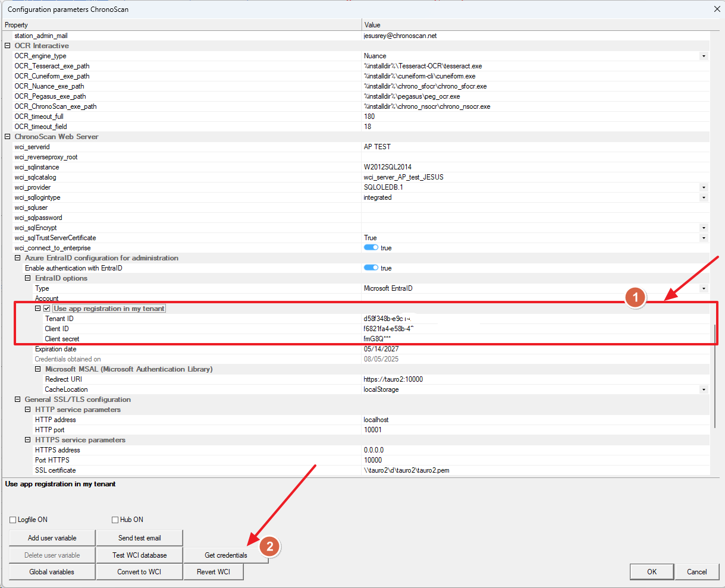
Task: Click Revert WCI button
Action: (214, 572)
